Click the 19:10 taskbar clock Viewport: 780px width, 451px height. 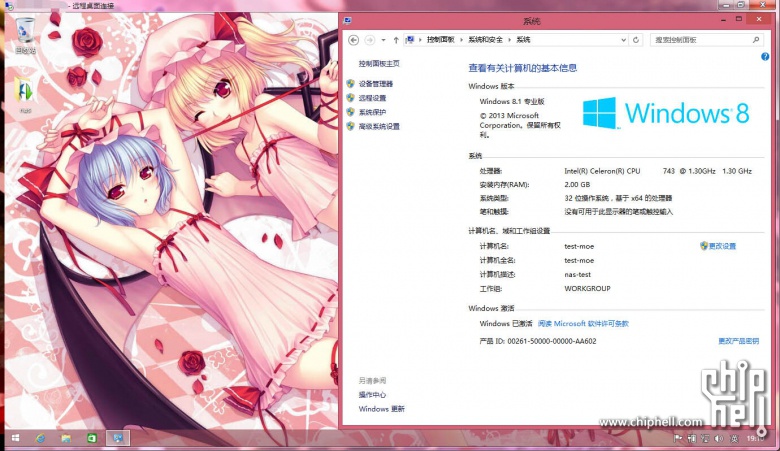point(756,438)
